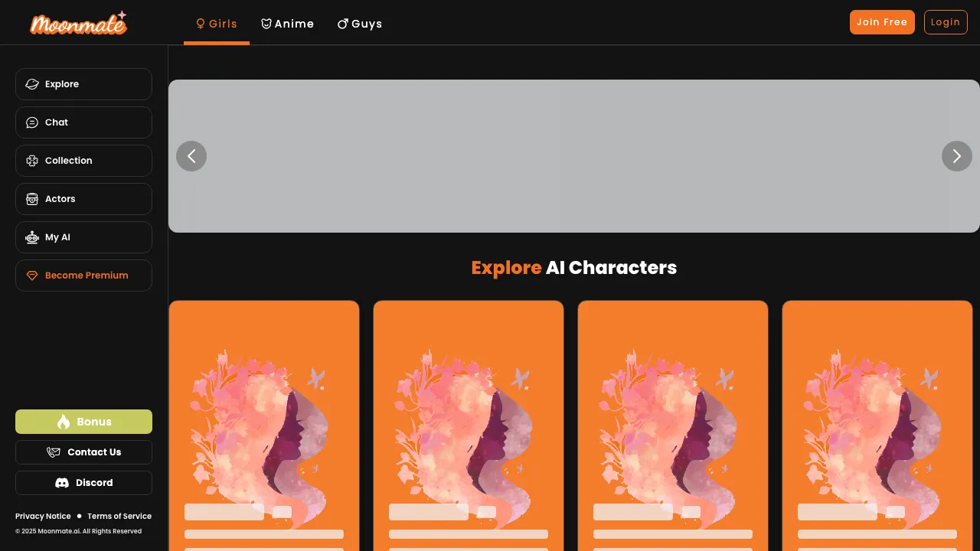Go to previous banner slide

[191, 156]
